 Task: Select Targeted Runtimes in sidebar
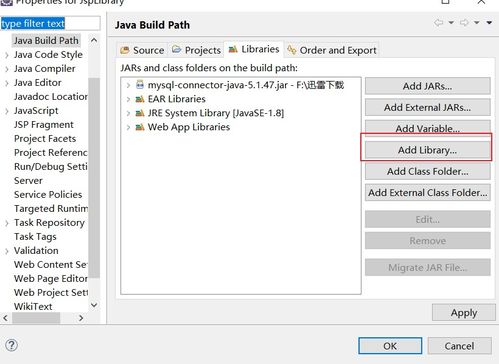(51, 209)
